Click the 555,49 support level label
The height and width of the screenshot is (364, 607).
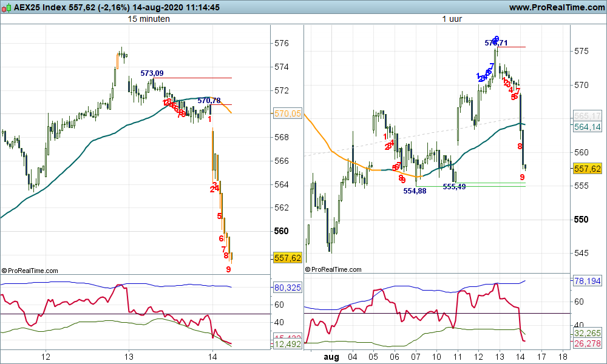tap(454, 187)
